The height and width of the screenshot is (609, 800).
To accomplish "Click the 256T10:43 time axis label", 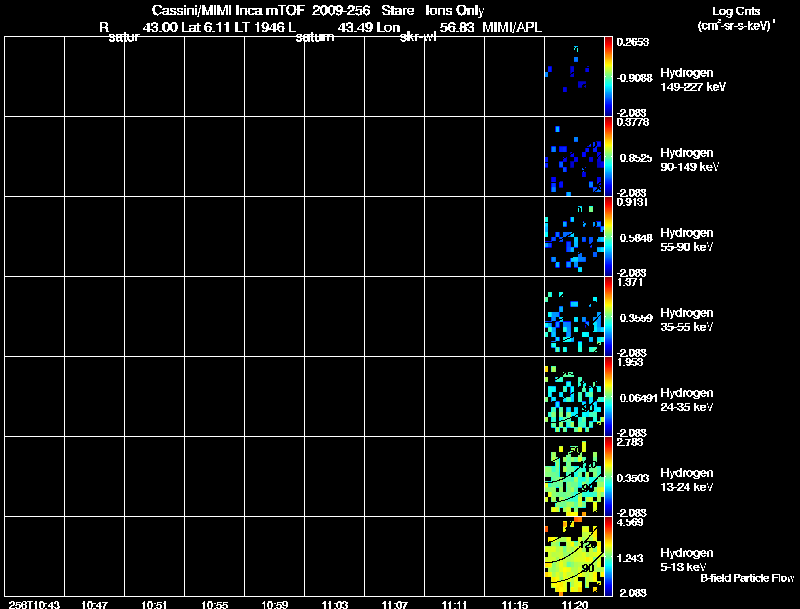I will pyautogui.click(x=34, y=604).
